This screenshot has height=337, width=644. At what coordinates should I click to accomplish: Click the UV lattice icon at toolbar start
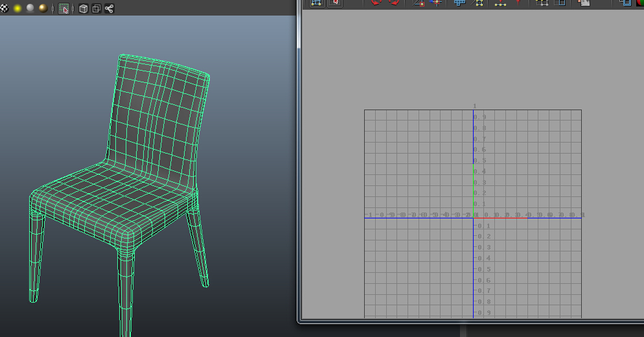click(x=317, y=3)
